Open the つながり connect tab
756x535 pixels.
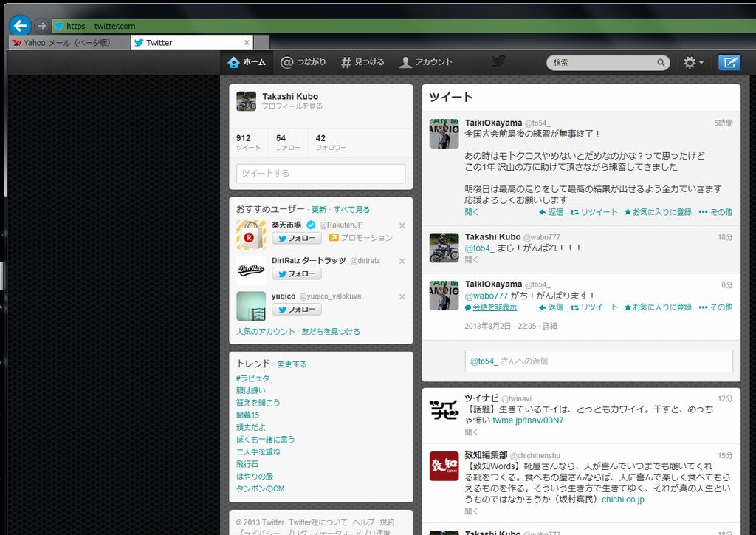(x=303, y=62)
